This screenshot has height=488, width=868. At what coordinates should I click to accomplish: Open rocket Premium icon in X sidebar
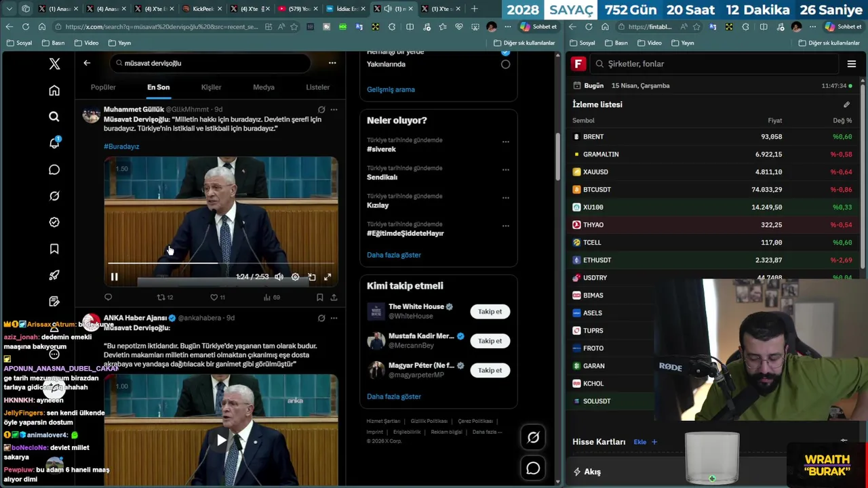pyautogui.click(x=54, y=275)
